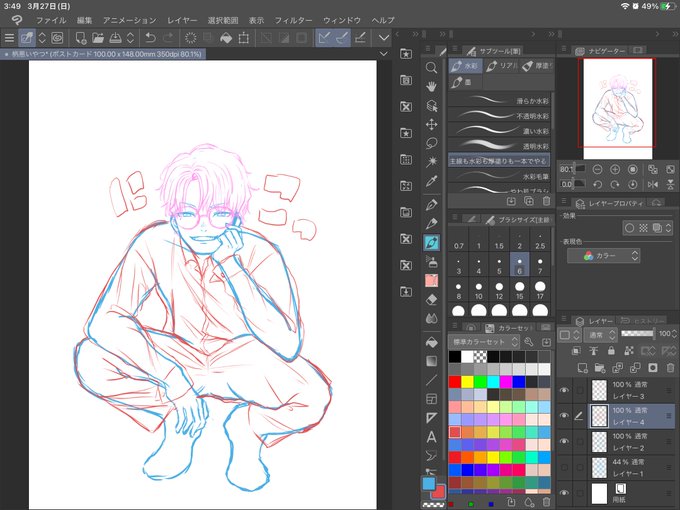Viewport: 680px width, 510px height.
Task: Open 編集 menu
Action: pyautogui.click(x=84, y=20)
